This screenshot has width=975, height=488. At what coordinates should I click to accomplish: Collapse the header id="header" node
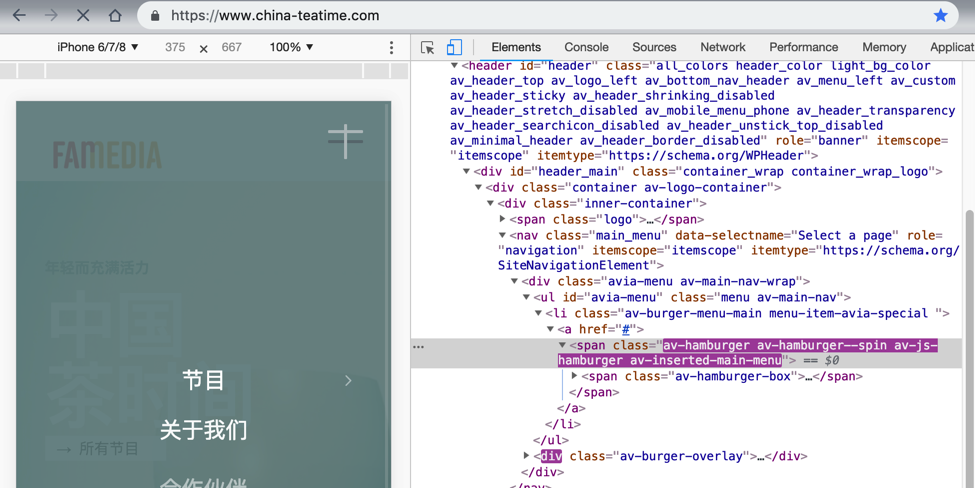455,65
